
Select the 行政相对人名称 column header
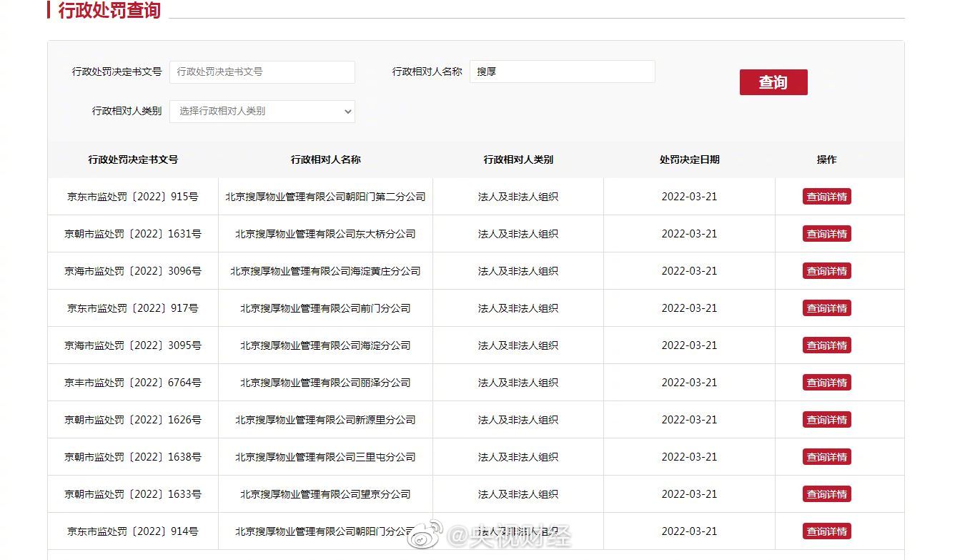[x=325, y=159]
